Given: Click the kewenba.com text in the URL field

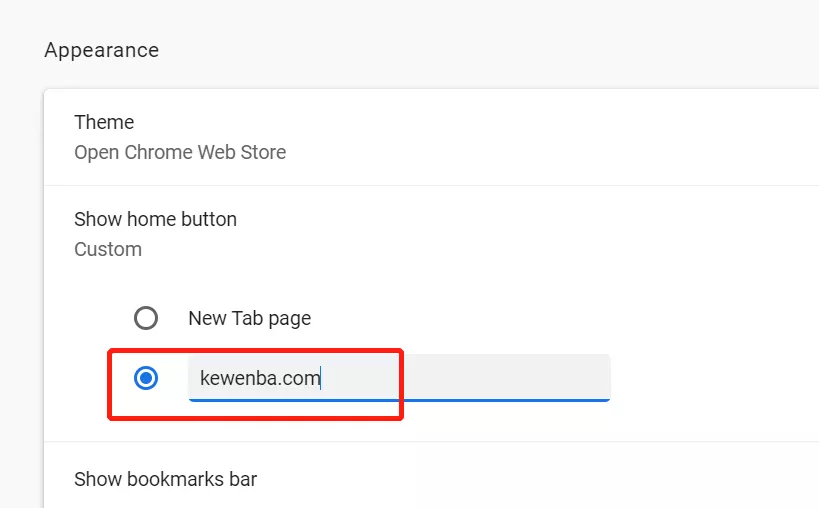Looking at the screenshot, I should point(259,378).
